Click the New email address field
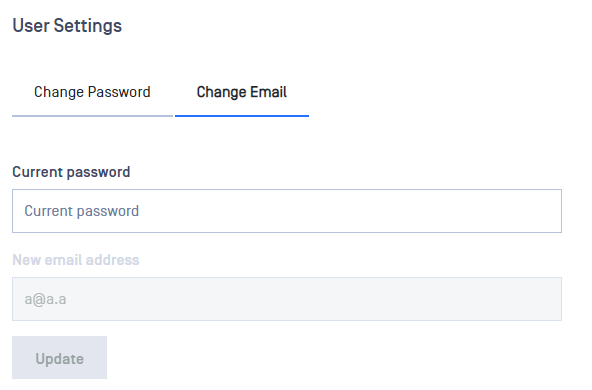This screenshot has width=592, height=390. click(x=287, y=299)
